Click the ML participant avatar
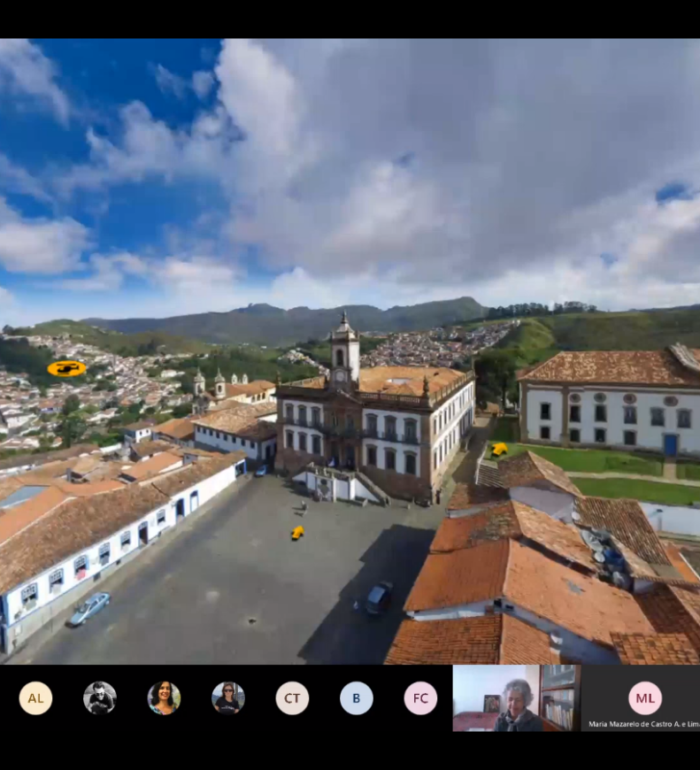700x770 pixels. 645,697
